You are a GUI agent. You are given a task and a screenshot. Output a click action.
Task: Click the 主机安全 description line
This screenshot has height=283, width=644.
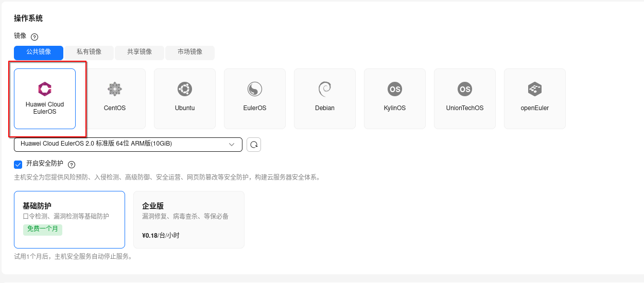[x=167, y=178]
